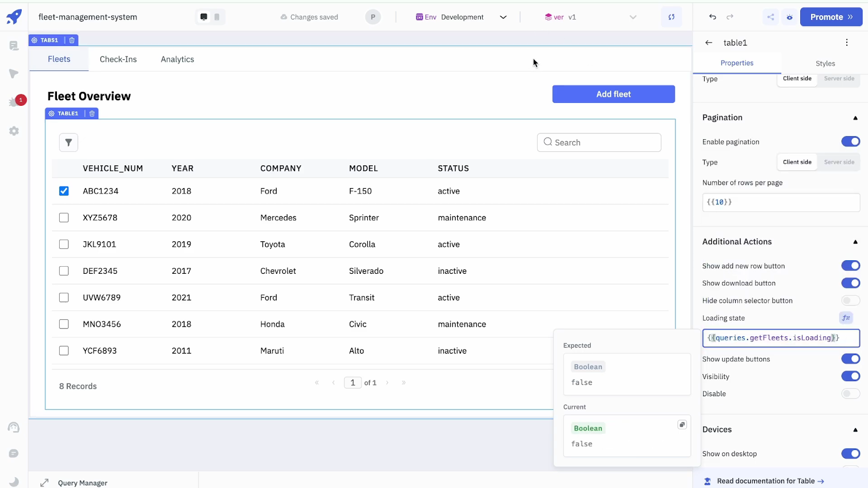Click the undo icon in the toolbar
The width and height of the screenshot is (868, 488).
click(712, 17)
